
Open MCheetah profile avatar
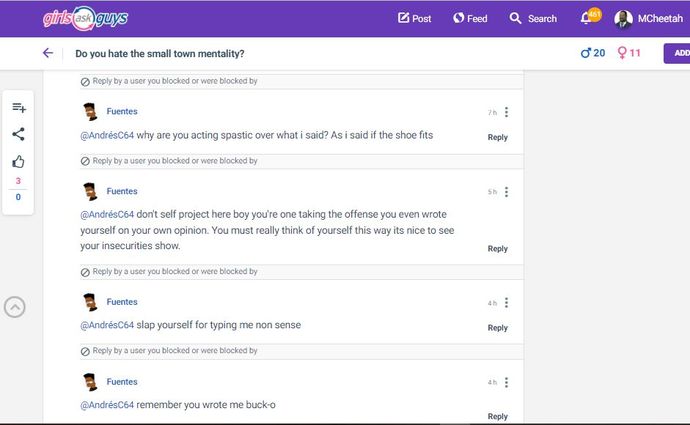point(623,19)
